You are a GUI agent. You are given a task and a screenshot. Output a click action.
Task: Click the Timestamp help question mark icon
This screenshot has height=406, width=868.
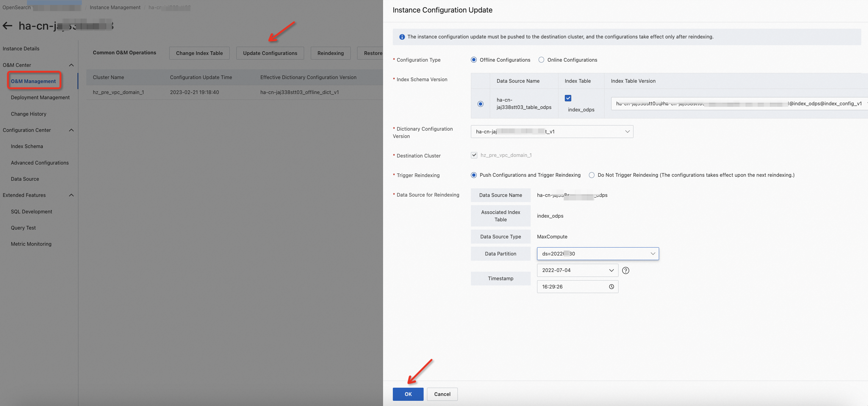point(626,270)
